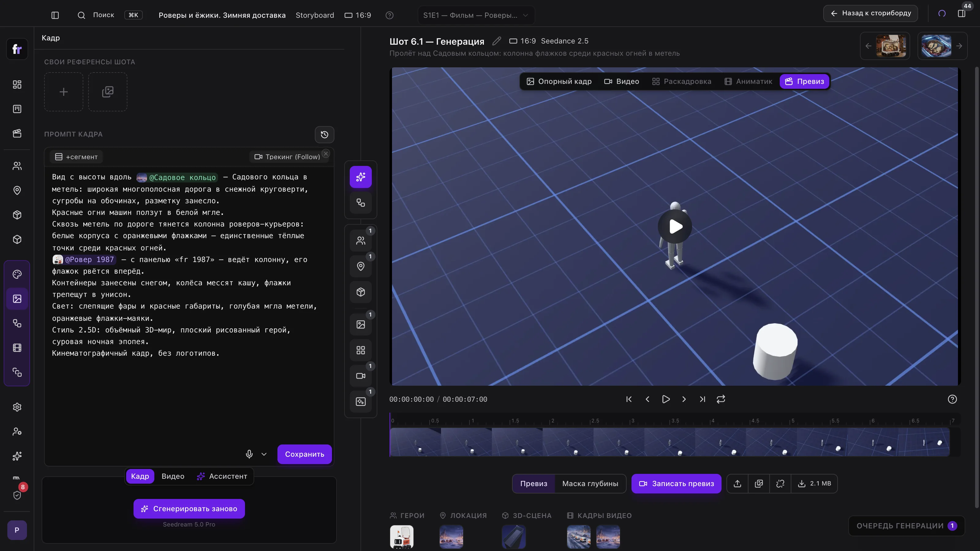Click the pencil icon beside the shot title
The width and height of the screenshot is (980, 551).
[x=496, y=41]
